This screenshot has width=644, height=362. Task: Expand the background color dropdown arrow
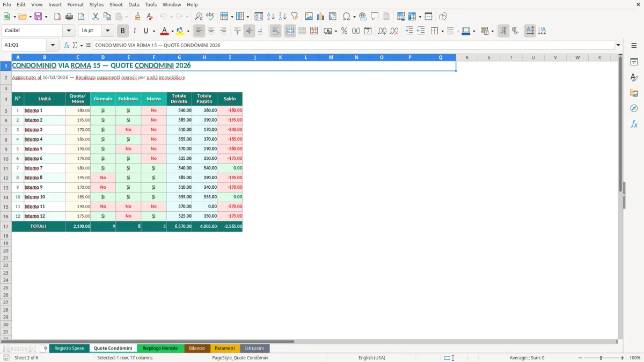coord(188,31)
